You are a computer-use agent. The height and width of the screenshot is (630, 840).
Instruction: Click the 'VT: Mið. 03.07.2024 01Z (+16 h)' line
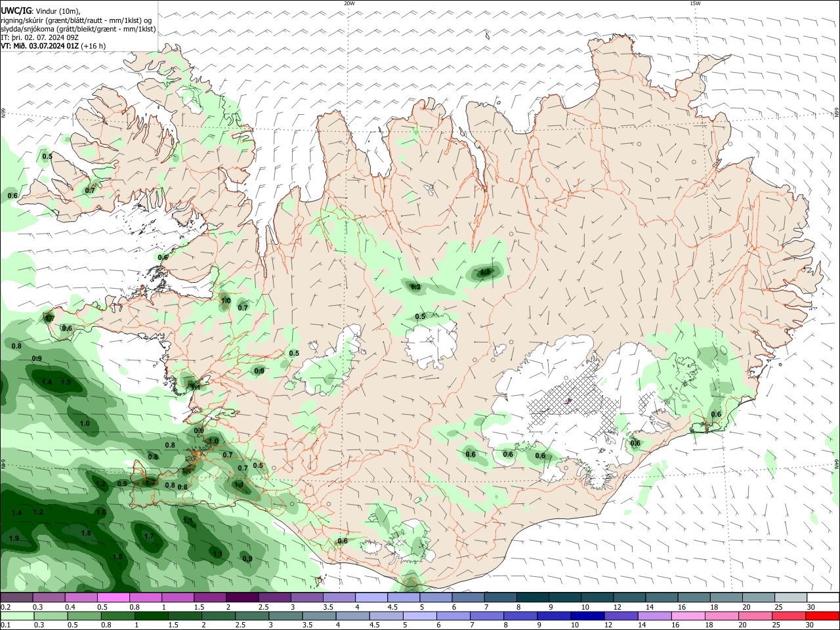53,46
